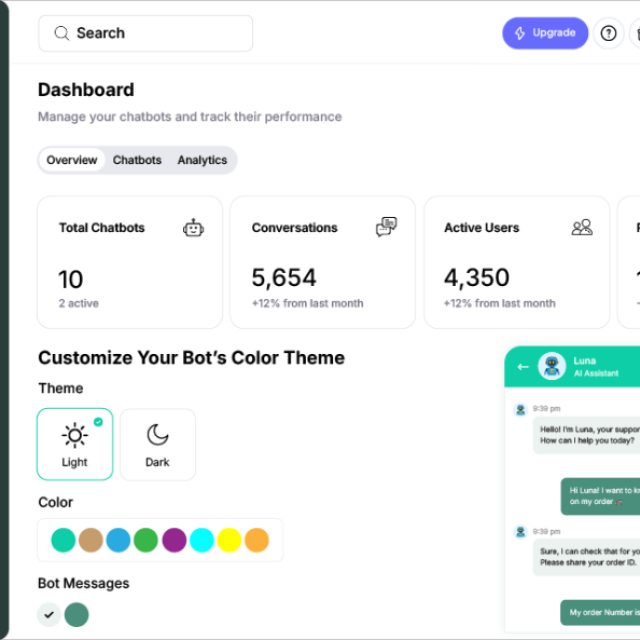
Task: Click the back arrow in Luna chat header
Action: pos(523,367)
